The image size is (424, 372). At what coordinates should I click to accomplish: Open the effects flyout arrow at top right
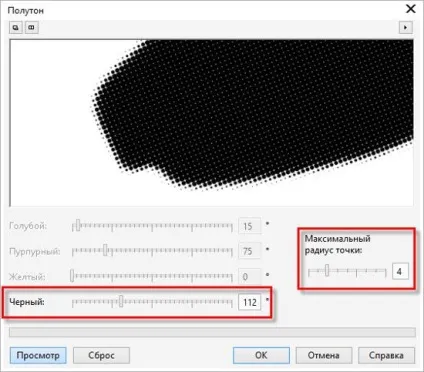pyautogui.click(x=406, y=27)
